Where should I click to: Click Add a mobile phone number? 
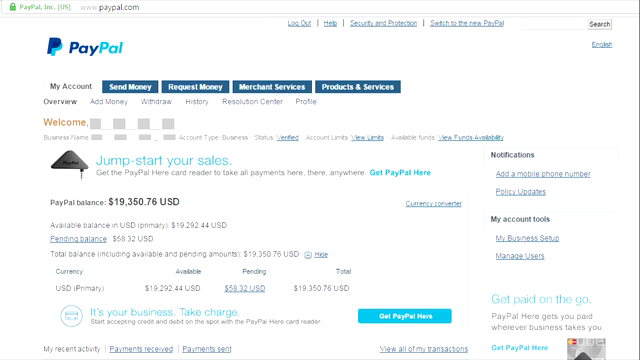click(543, 174)
